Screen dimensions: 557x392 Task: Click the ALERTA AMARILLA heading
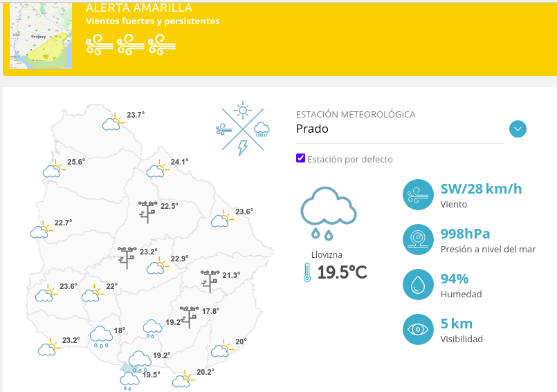[139, 8]
